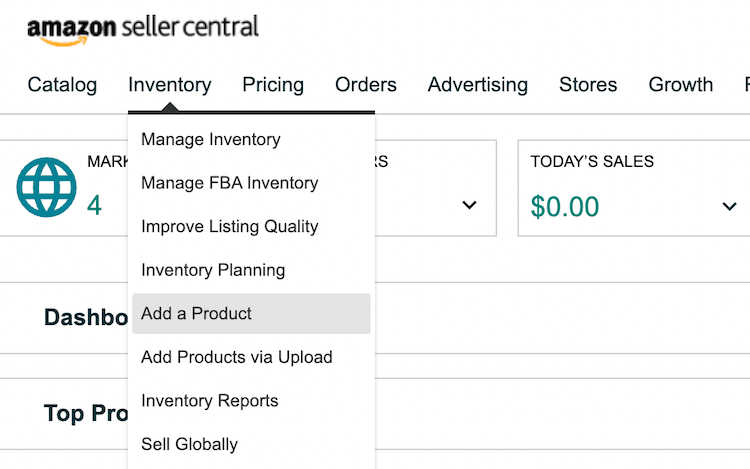Select Add Products via Upload

[x=237, y=357]
